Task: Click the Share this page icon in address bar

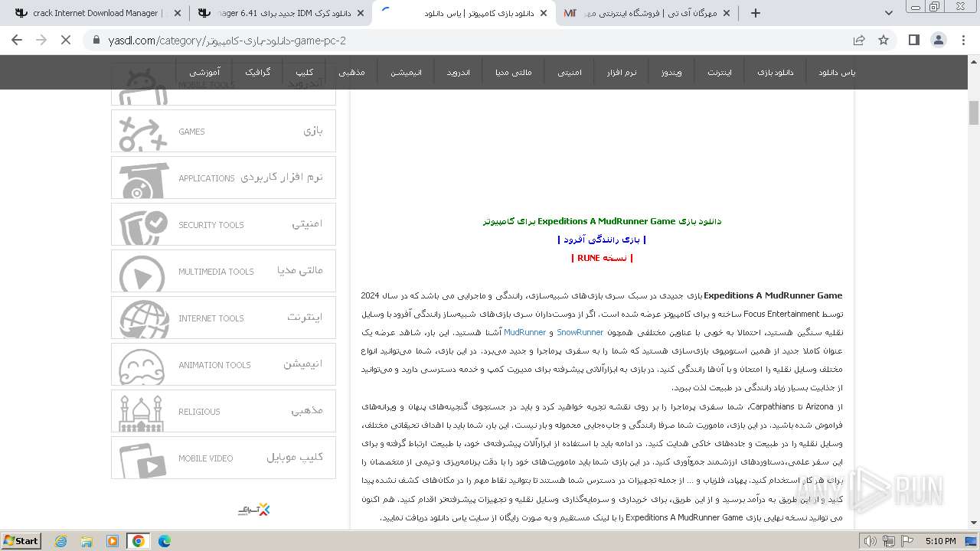Action: 859,40
